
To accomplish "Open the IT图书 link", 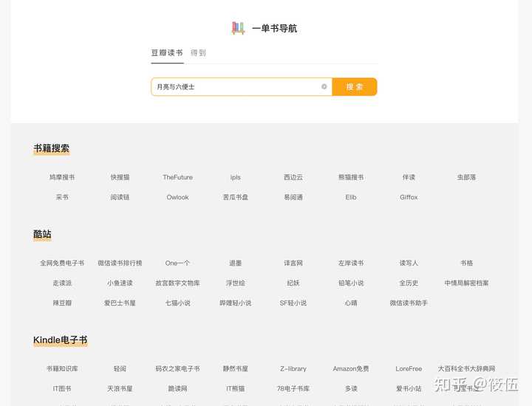I will click(62, 389).
